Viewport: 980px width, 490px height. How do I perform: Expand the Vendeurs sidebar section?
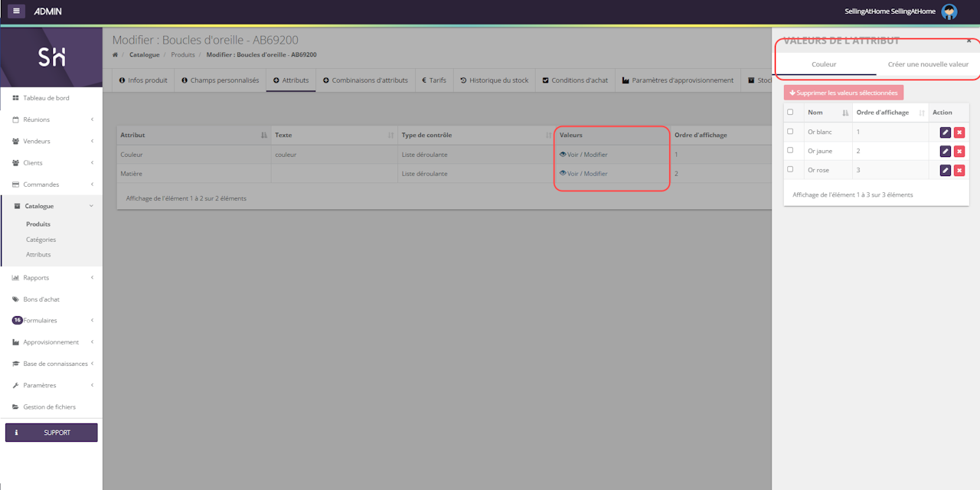click(52, 141)
